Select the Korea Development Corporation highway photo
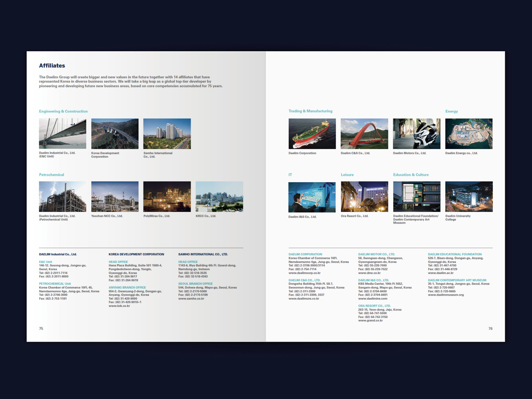 115,133
